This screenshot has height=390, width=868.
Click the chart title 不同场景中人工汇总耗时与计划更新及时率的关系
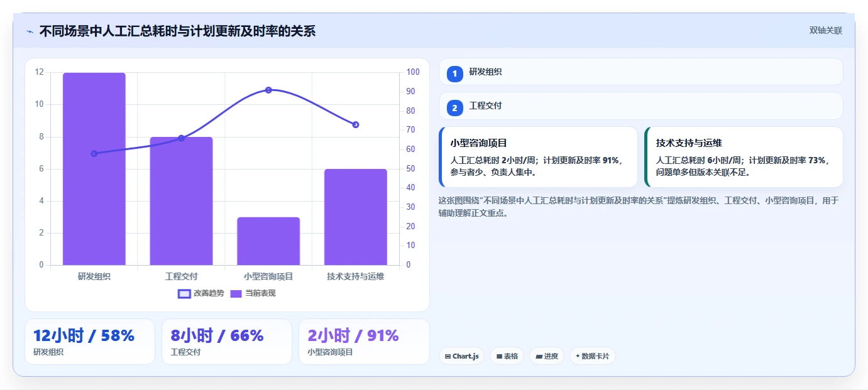coord(177,31)
